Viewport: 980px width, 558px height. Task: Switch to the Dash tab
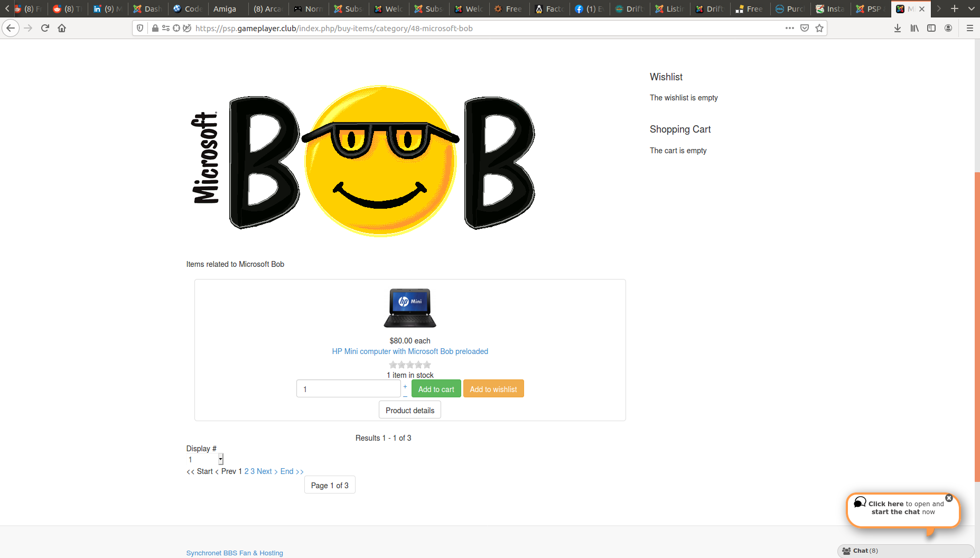click(148, 9)
